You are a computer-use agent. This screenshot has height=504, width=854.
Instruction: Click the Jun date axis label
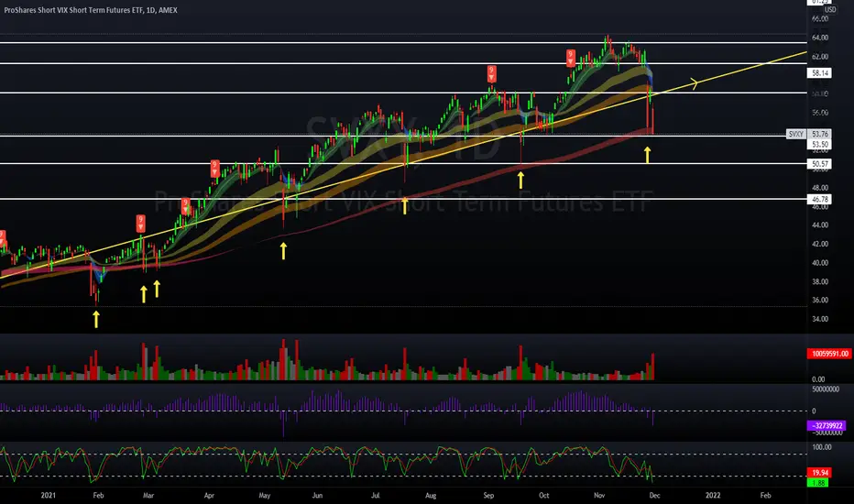click(318, 495)
